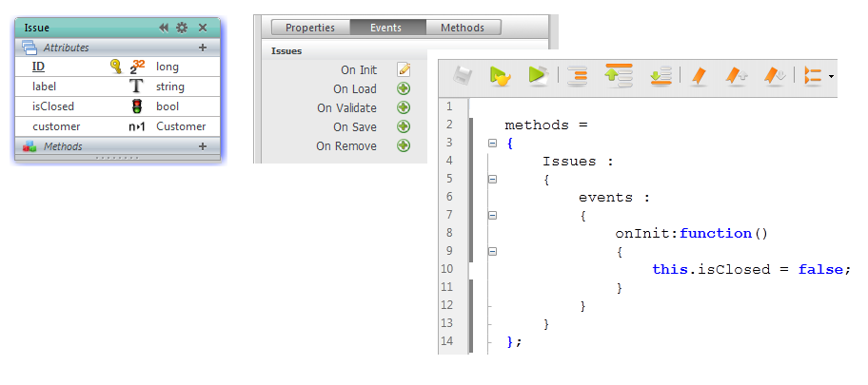Click the run-with-debug play icon

tap(500, 76)
